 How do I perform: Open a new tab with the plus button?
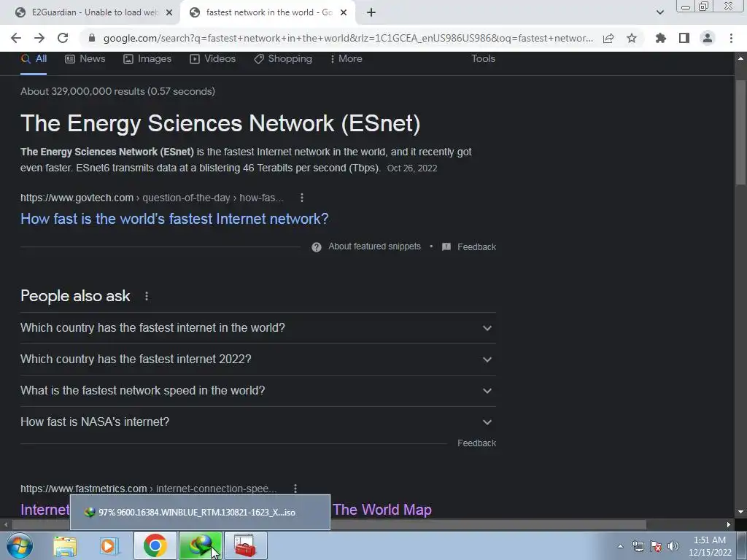pyautogui.click(x=371, y=12)
